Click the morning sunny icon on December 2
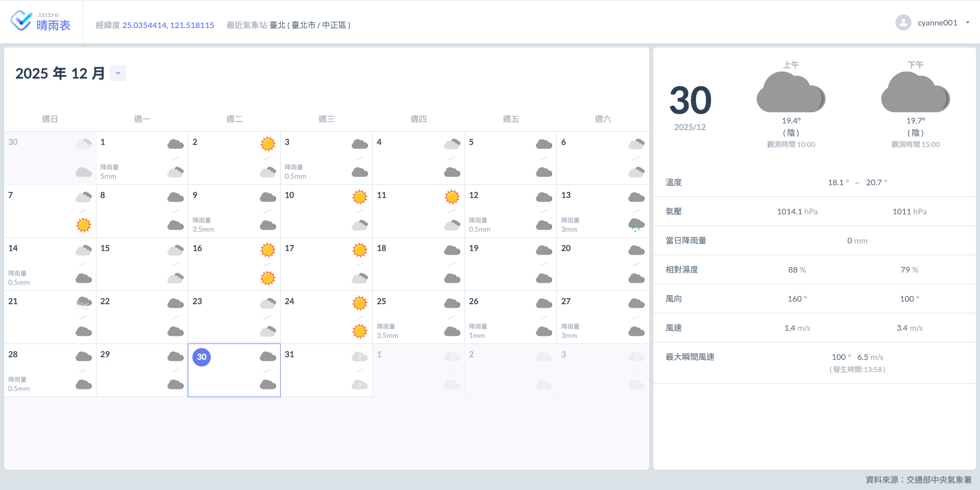The image size is (980, 490). click(x=267, y=144)
